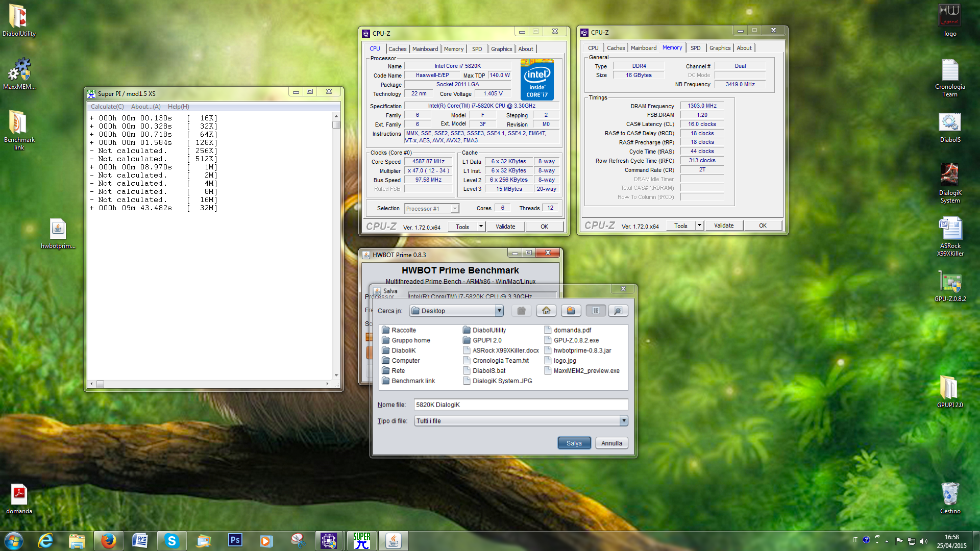980x551 pixels.
Task: Open DialogiK System desktop icon
Action: 950,183
